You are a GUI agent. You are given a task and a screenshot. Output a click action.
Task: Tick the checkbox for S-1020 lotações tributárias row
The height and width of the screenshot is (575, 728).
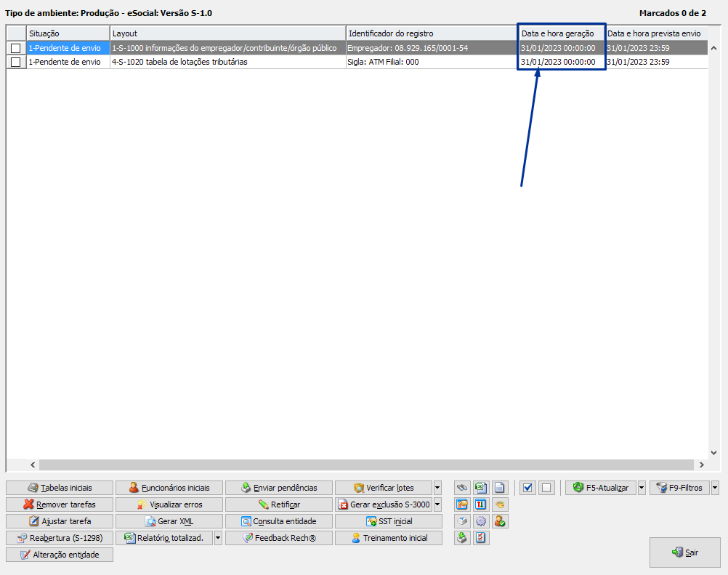[x=16, y=62]
